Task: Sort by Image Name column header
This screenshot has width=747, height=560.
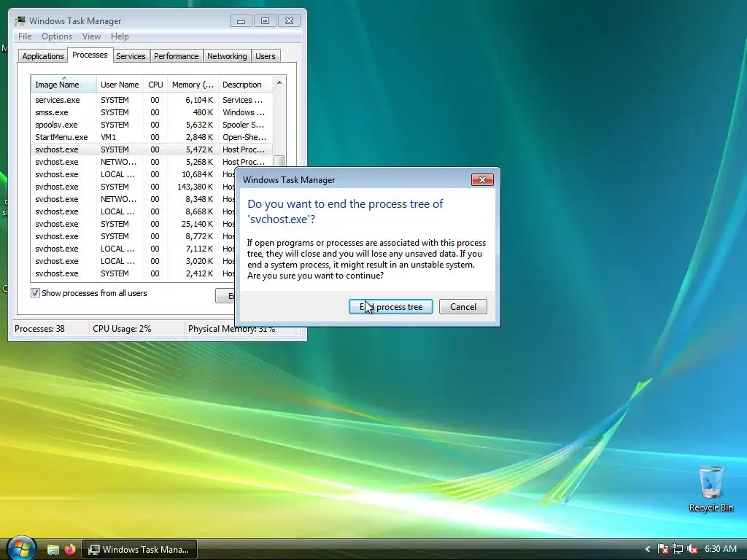Action: coord(63,85)
